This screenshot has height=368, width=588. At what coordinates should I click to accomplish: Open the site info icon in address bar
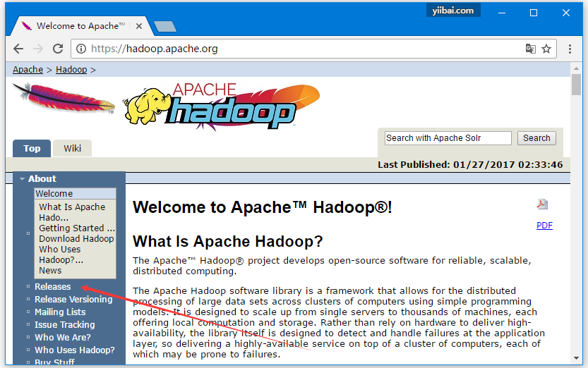pyautogui.click(x=81, y=49)
